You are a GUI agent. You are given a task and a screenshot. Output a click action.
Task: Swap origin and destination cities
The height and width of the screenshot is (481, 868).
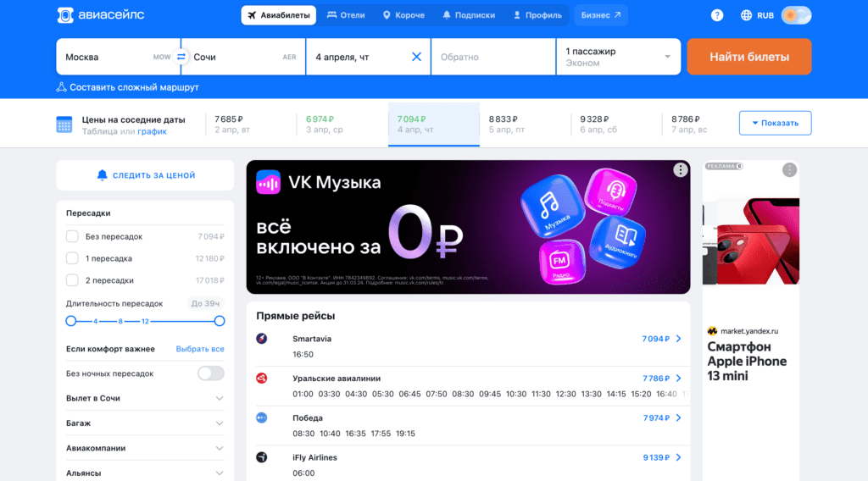[x=181, y=57]
